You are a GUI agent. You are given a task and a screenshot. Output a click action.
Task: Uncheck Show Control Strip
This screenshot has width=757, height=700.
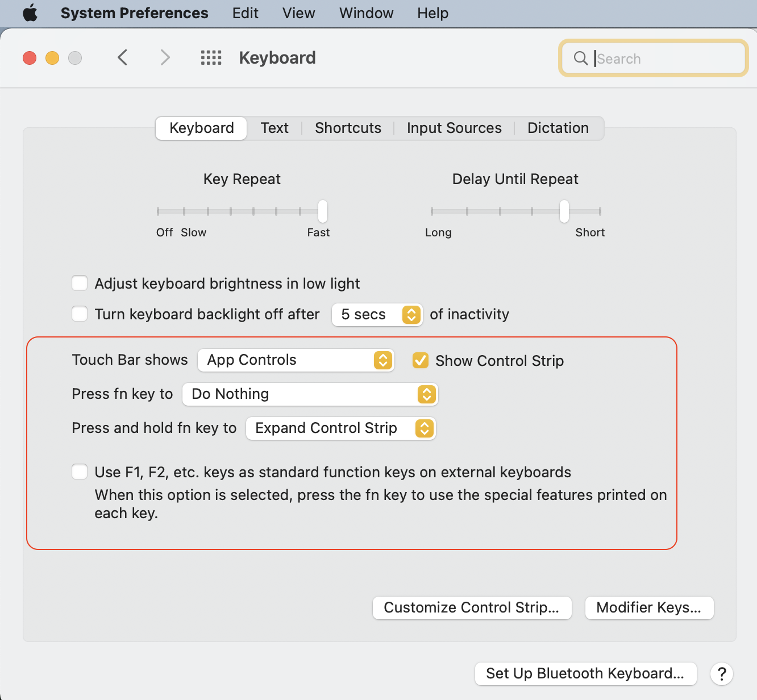coord(420,360)
